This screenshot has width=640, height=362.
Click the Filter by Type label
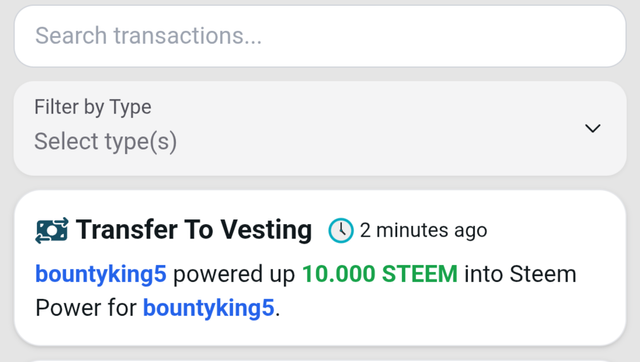[x=93, y=107]
